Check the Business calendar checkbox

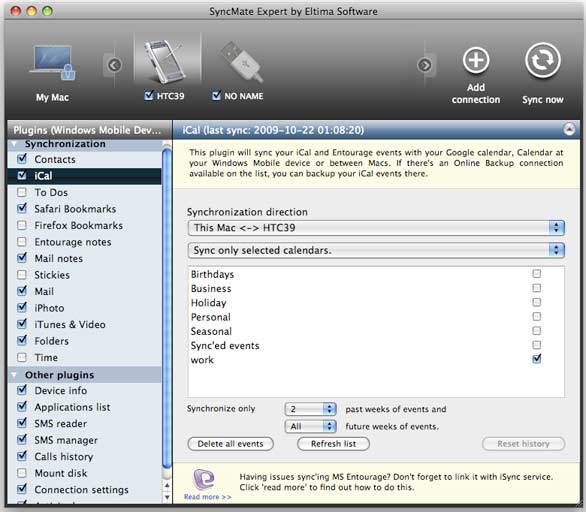pos(537,288)
